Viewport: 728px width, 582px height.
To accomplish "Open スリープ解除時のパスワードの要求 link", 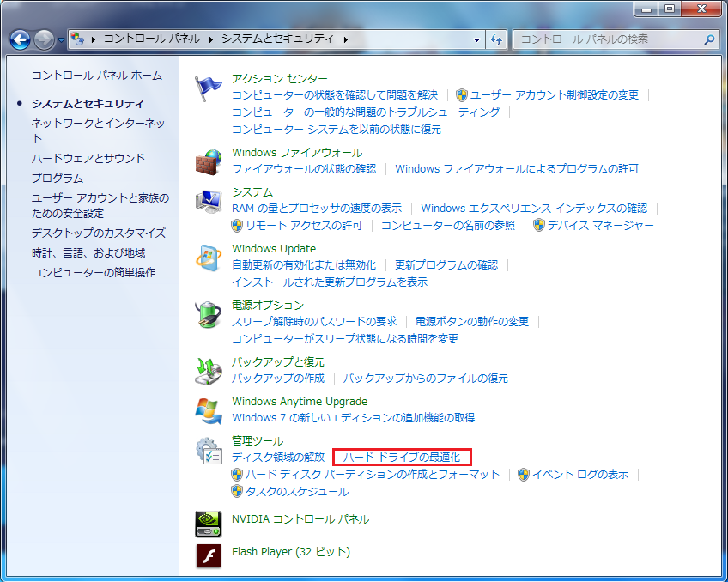I will point(314,322).
